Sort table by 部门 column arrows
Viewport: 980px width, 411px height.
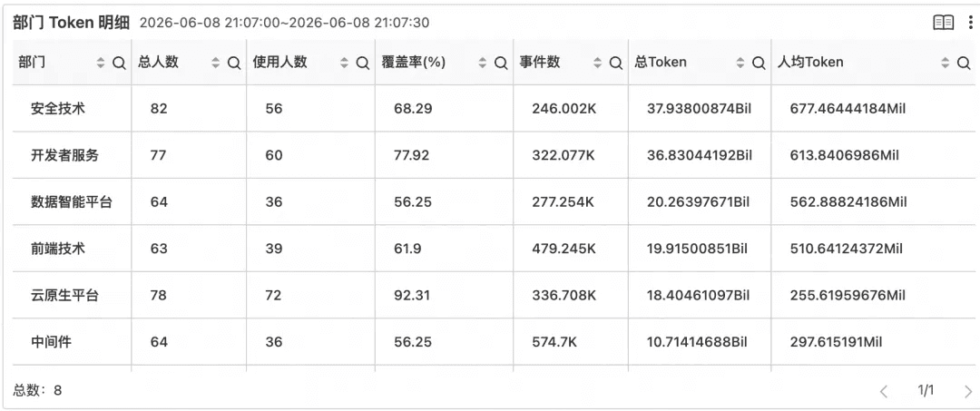point(101,64)
